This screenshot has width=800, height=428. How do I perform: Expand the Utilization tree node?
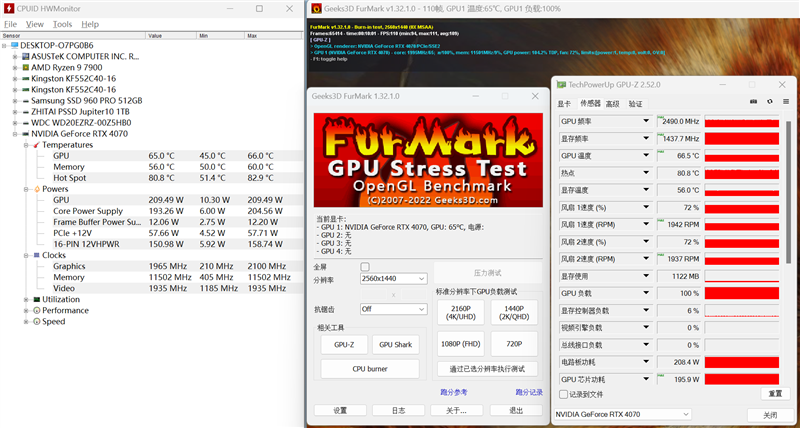tap(25, 299)
